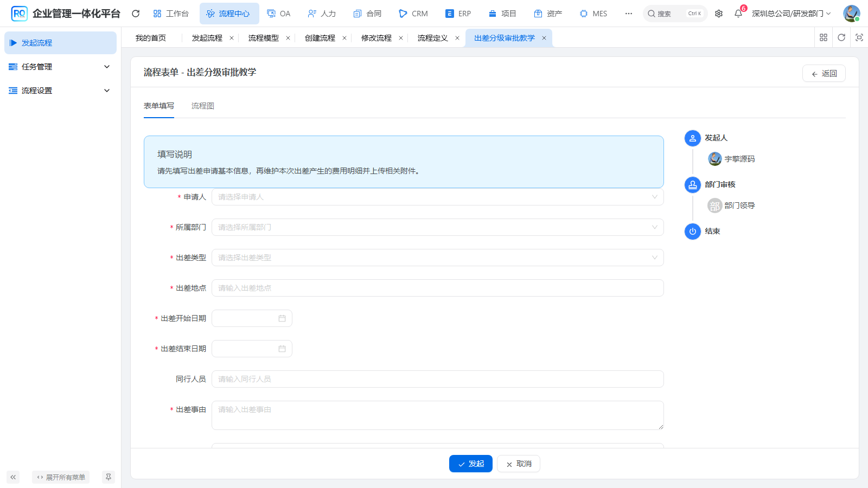This screenshot has width=868, height=488.
Task: Click the user avatar in top right
Action: [x=851, y=14]
